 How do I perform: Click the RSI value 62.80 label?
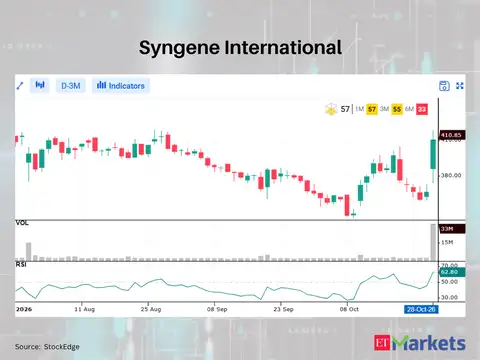452,272
